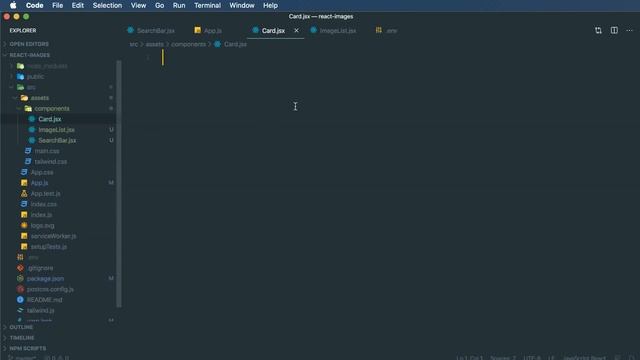
Task: Open setupTests.js file in explorer
Action: pyautogui.click(x=49, y=247)
